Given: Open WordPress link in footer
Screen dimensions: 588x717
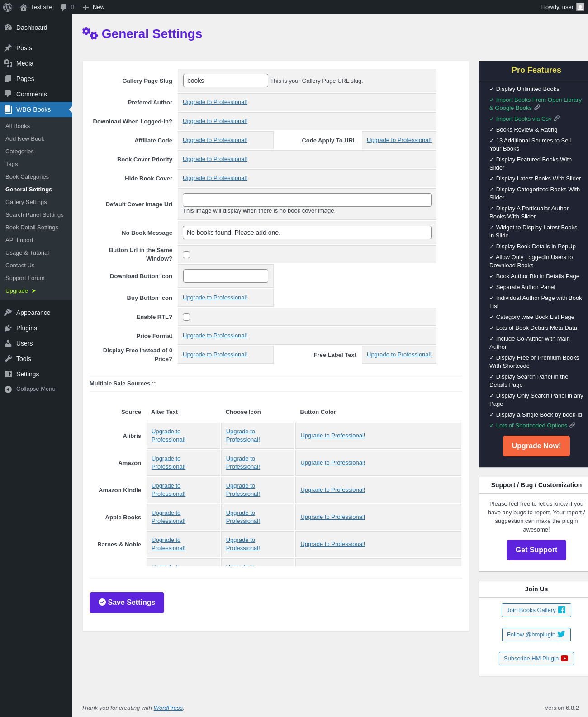Looking at the screenshot, I should point(168,708).
